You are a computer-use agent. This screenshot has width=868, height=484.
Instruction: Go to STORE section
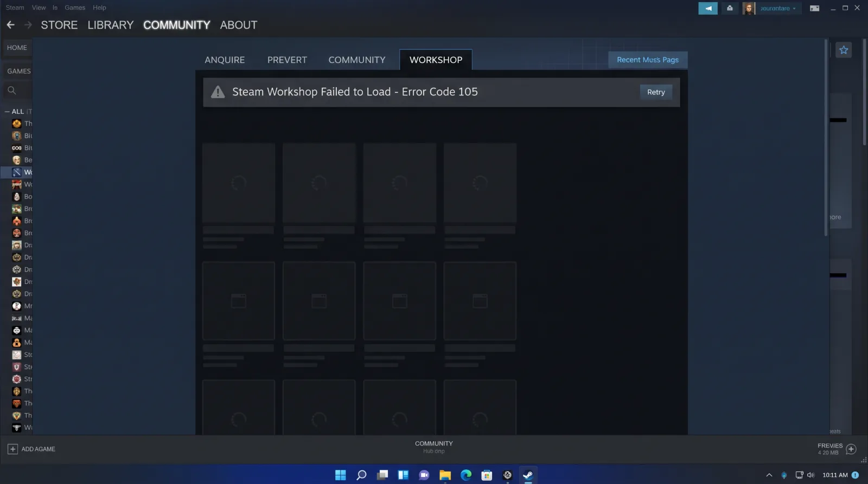coord(59,25)
